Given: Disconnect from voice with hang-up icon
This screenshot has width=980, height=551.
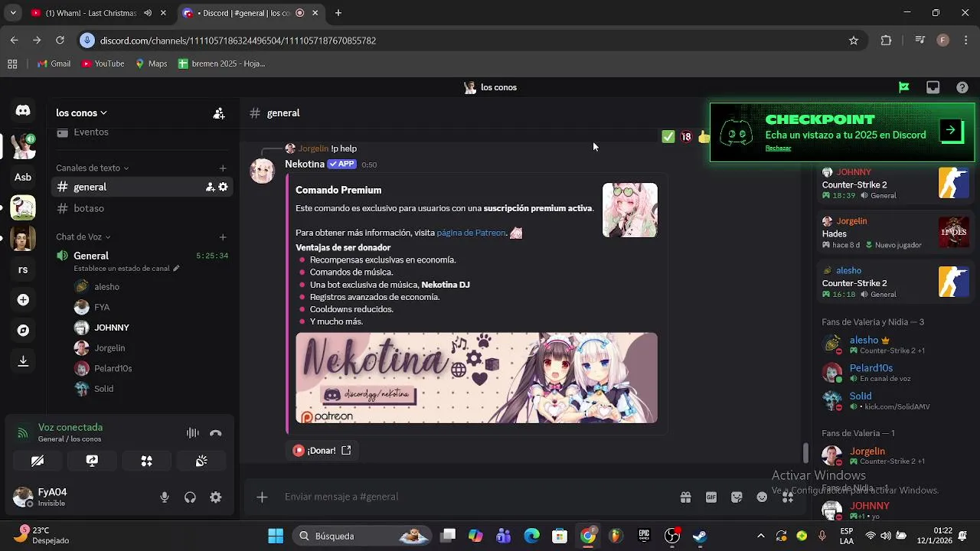Looking at the screenshot, I should [215, 433].
